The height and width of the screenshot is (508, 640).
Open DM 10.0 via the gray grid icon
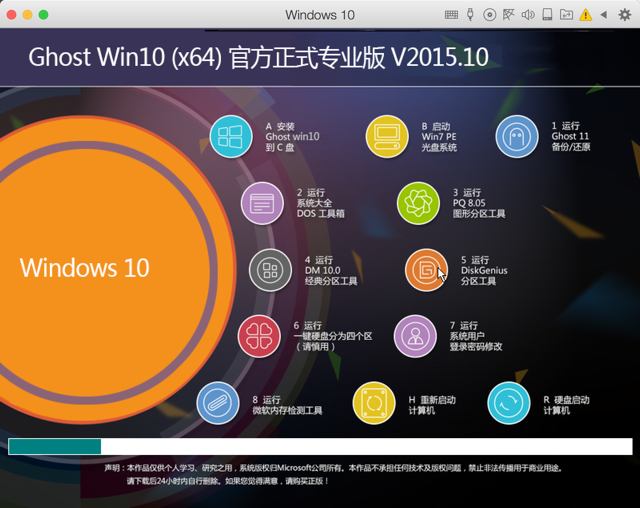(x=270, y=270)
